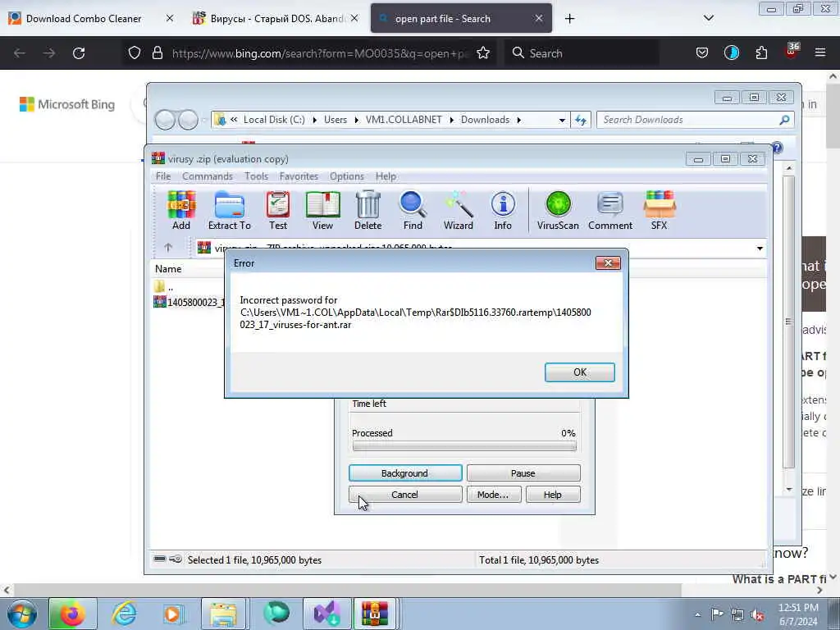840x630 pixels.
Task: Show archive Info
Action: coord(503,211)
